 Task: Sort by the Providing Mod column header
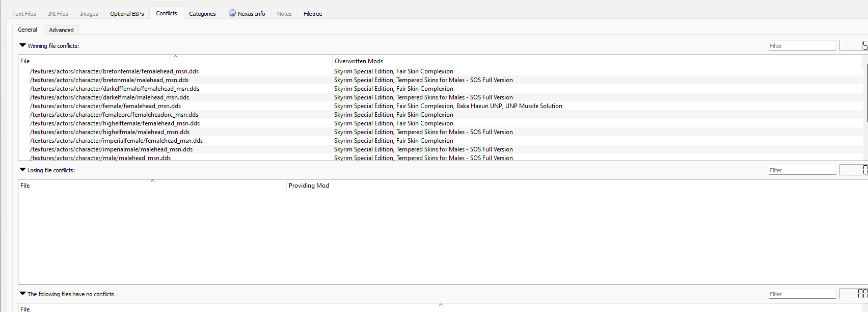pos(577,186)
